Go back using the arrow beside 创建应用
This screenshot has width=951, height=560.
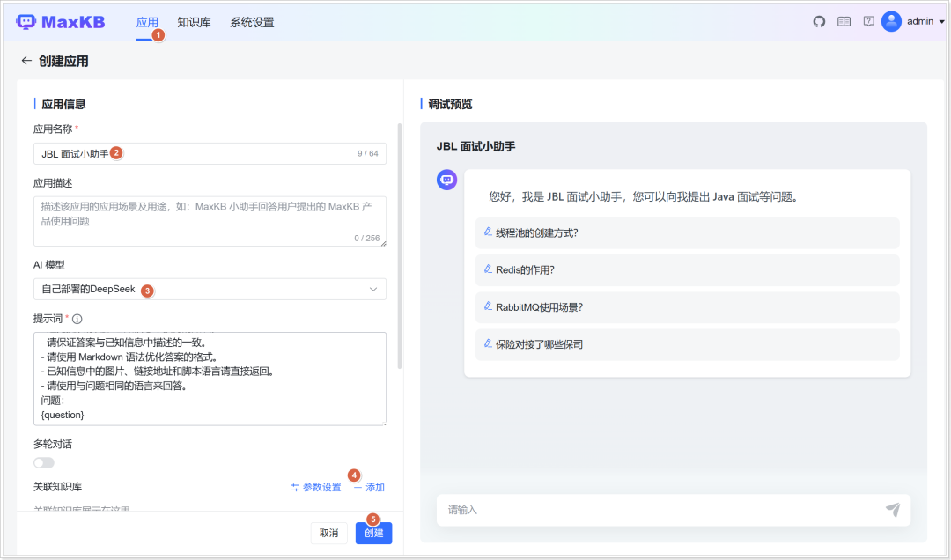click(x=26, y=61)
